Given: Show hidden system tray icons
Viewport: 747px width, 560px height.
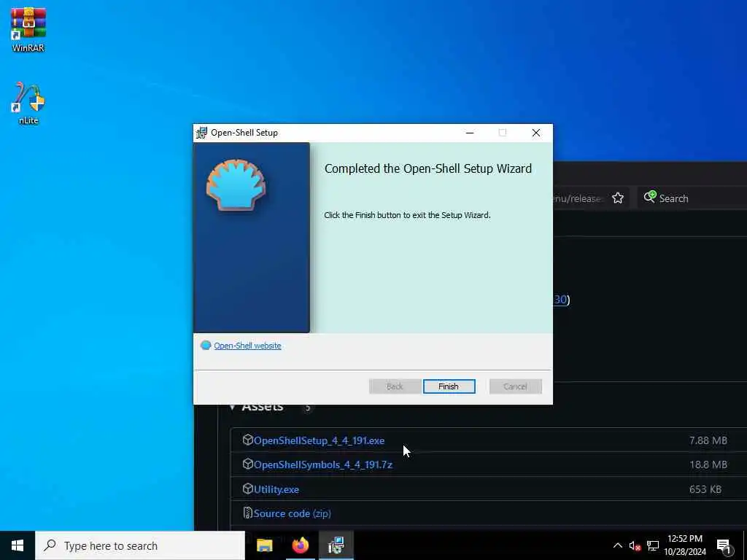Looking at the screenshot, I should [x=617, y=545].
